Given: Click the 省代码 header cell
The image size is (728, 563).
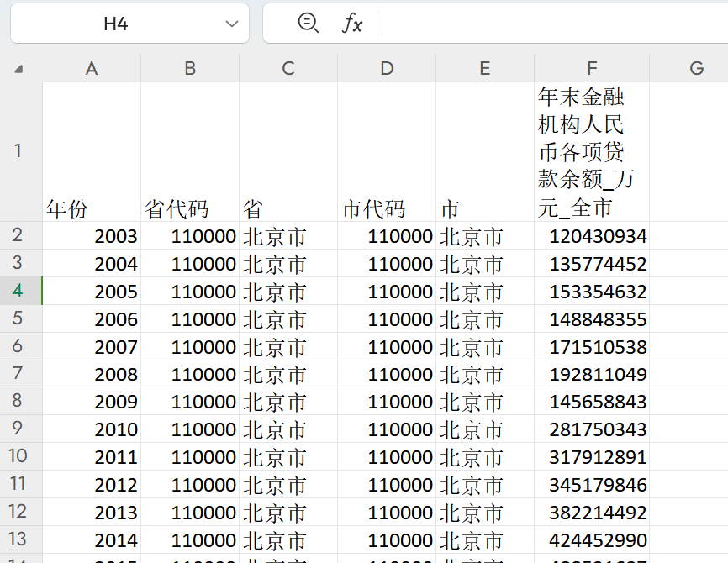Looking at the screenshot, I should click(190, 152).
